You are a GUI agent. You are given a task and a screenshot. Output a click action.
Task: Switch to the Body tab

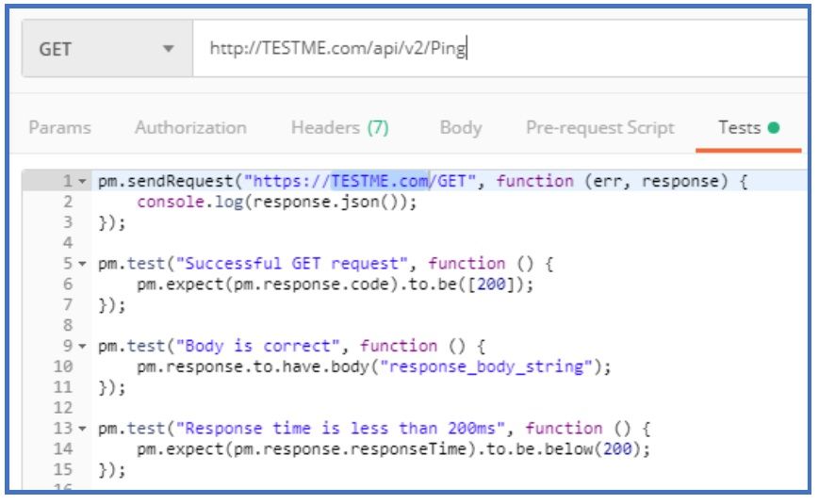[x=460, y=128]
